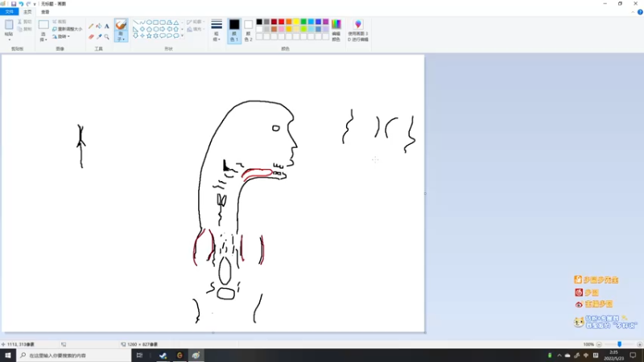Click the taskbar search box
Viewport: 644px width, 362px height.
[74, 356]
